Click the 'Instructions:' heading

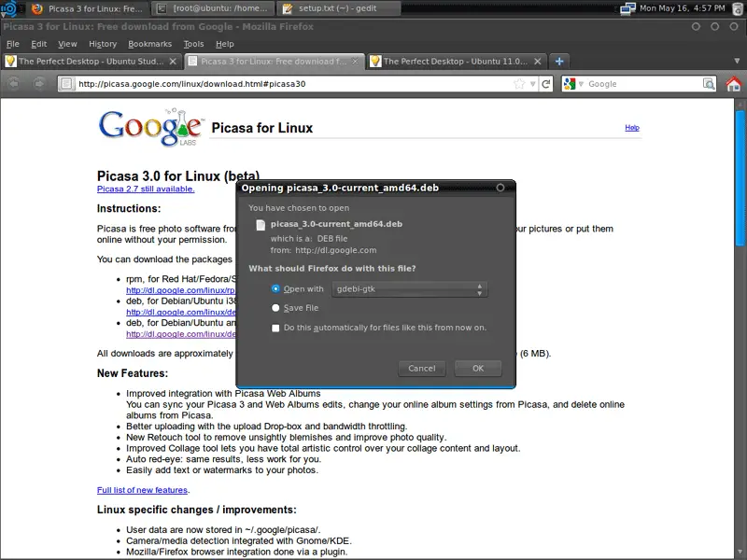129,208
